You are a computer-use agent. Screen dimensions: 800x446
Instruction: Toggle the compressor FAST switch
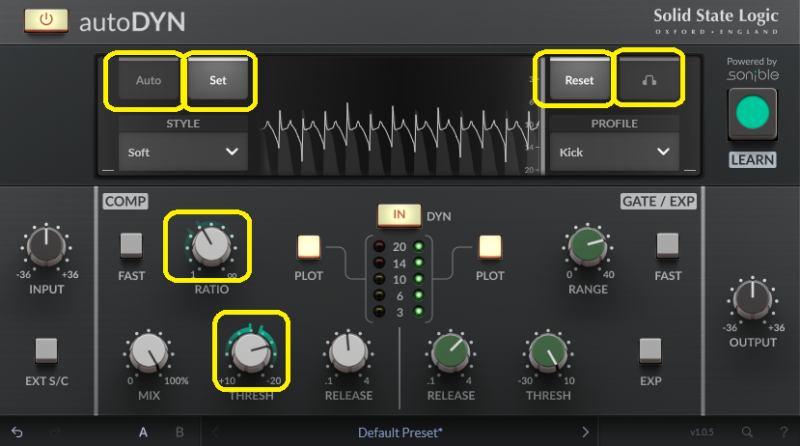132,246
